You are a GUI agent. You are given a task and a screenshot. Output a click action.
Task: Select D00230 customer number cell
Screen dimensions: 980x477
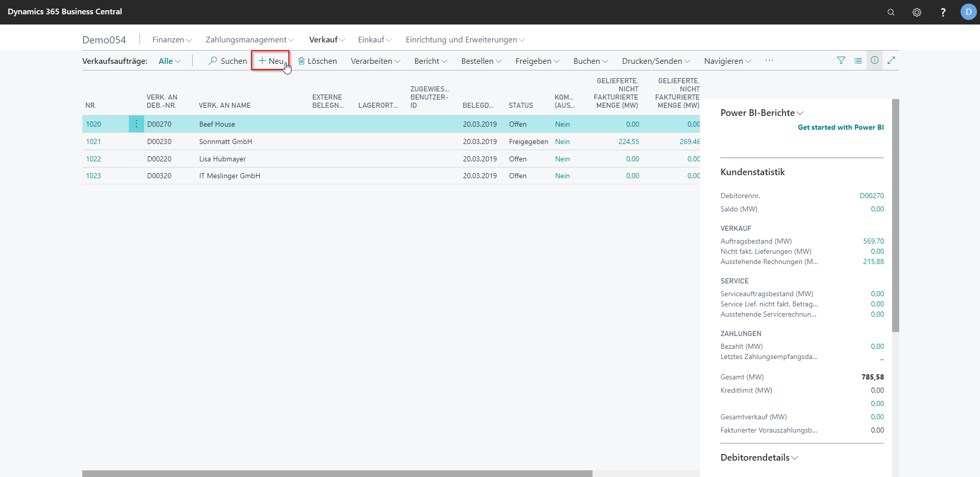pos(159,141)
